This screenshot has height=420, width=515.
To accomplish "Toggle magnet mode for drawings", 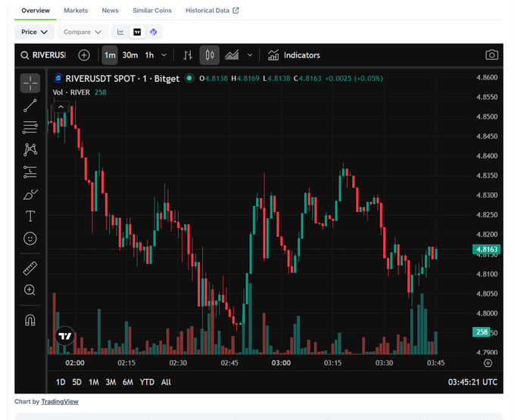I will click(30, 320).
